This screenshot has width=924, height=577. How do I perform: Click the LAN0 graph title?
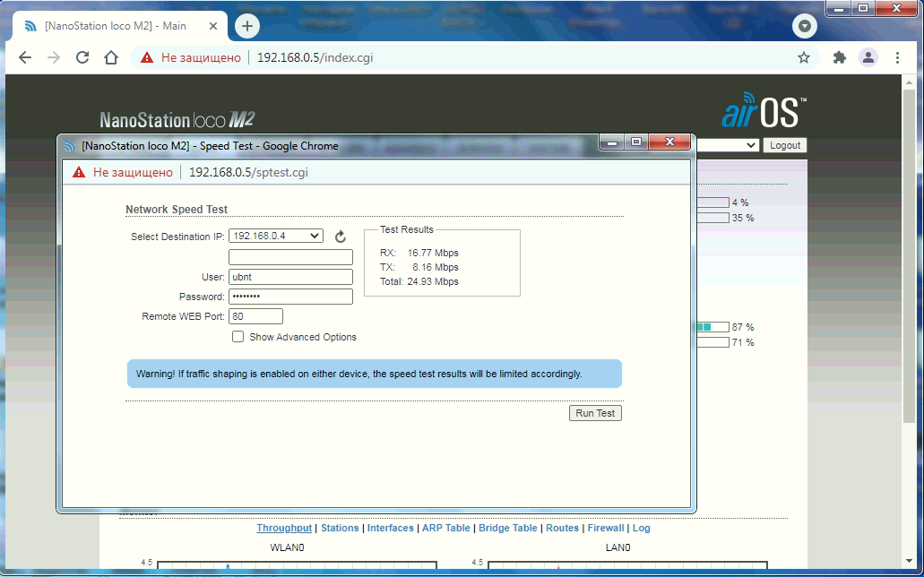tap(618, 547)
